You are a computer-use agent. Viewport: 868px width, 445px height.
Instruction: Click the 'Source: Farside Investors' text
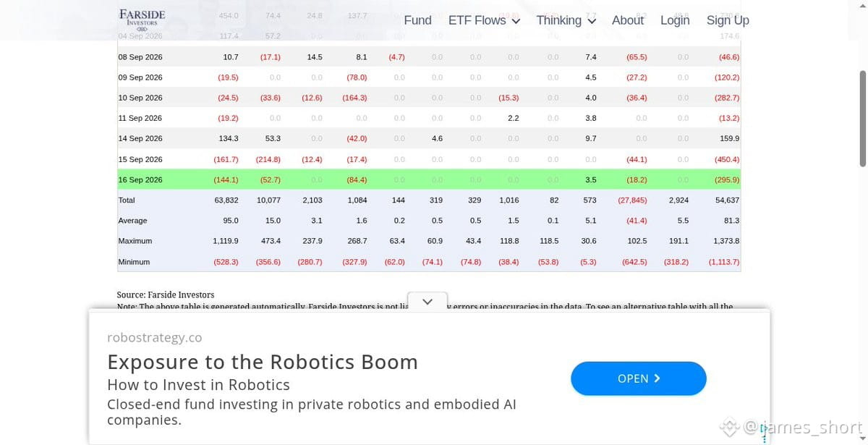166,294
